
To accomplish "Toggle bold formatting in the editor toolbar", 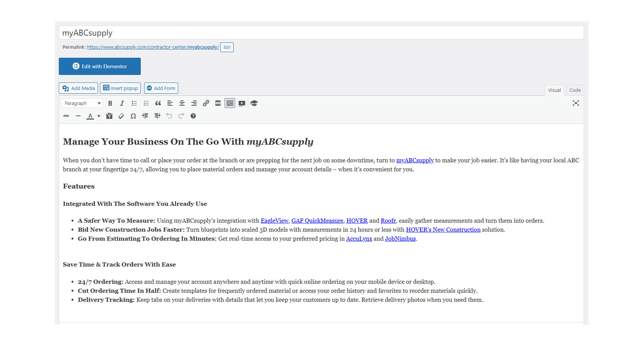I will [x=110, y=103].
